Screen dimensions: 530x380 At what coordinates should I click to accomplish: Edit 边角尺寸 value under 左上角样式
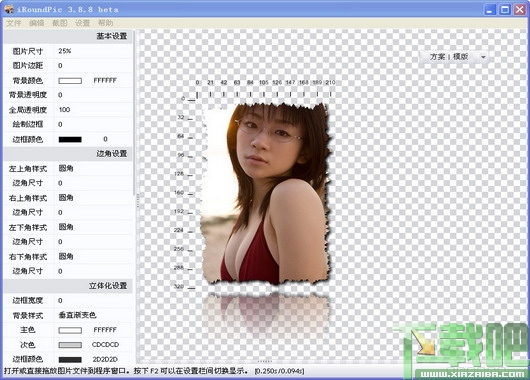tap(93, 183)
